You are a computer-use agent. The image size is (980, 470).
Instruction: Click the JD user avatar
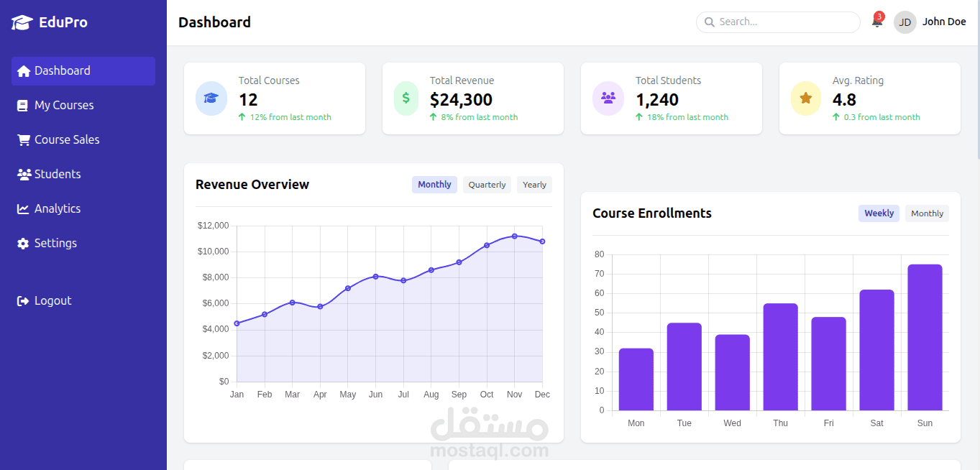click(905, 22)
